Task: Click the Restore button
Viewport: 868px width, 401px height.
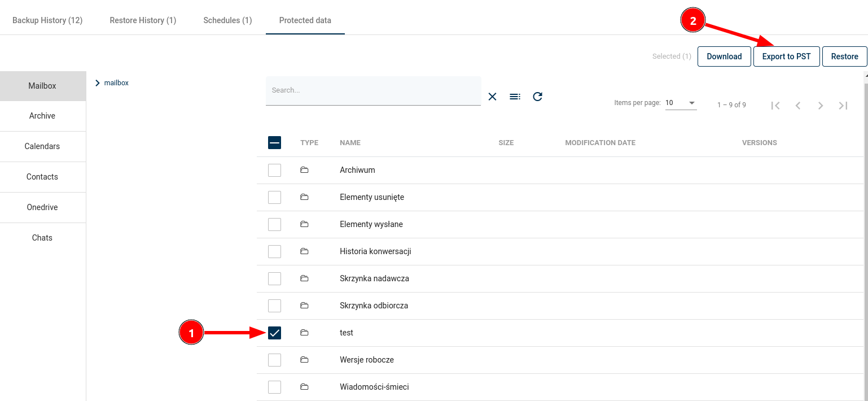Action: (x=844, y=56)
